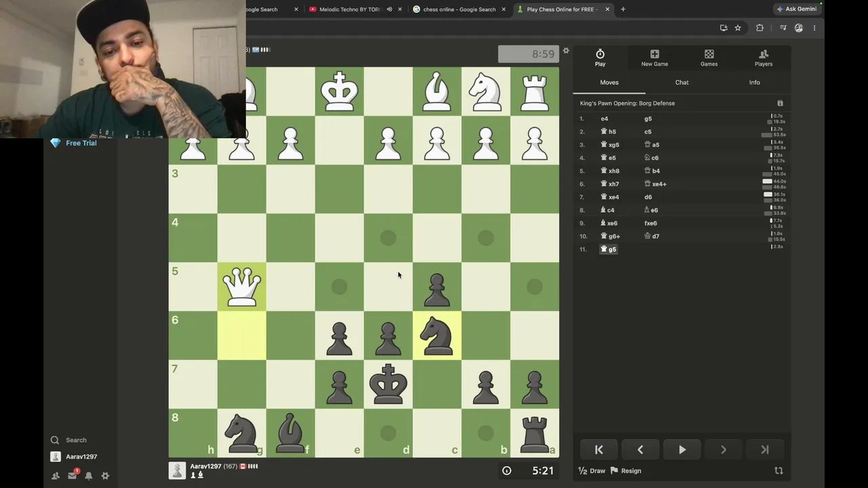Open the Free Trial diamond link
This screenshot has width=868, height=488.
click(x=74, y=143)
